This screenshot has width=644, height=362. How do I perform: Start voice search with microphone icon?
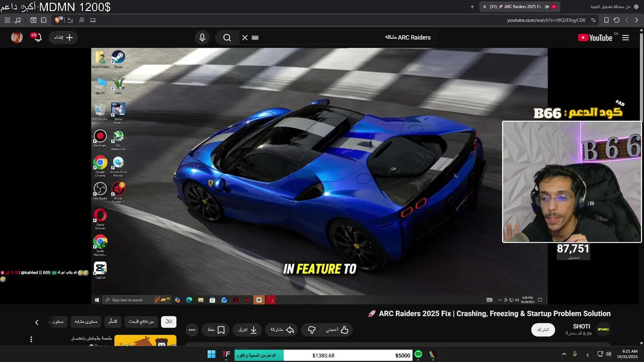click(x=202, y=38)
